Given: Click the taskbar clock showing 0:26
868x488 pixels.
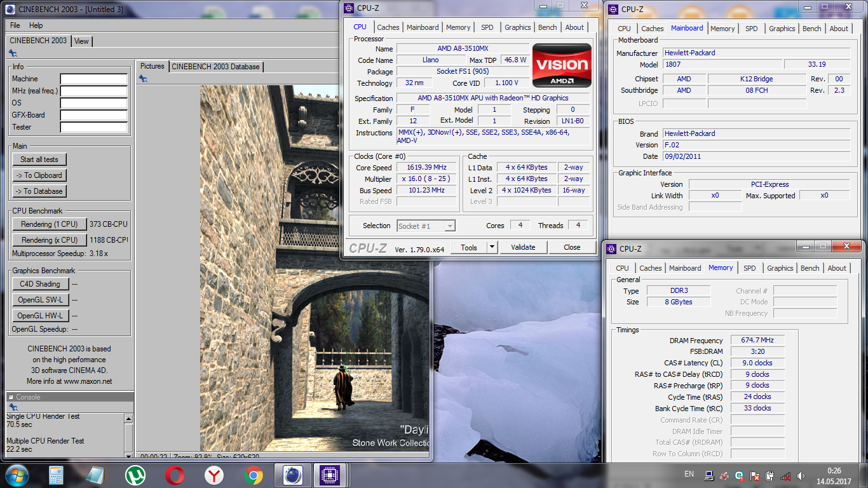Looking at the screenshot, I should pos(834,471).
